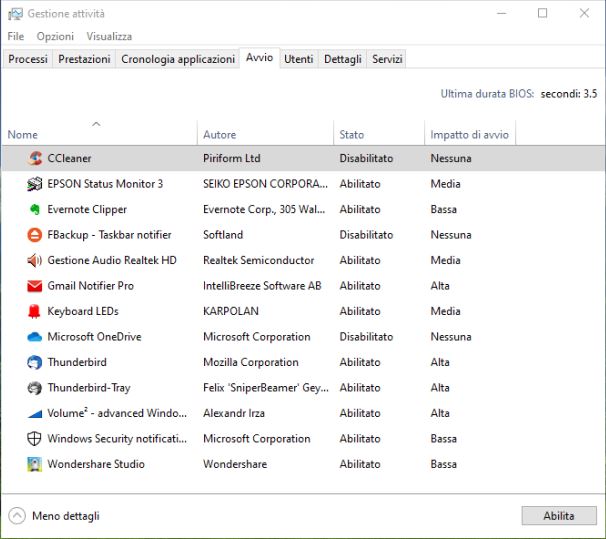Click the IntelliBreeze Software AB author cell
Viewport: 606px width, 539px height.
pos(262,286)
